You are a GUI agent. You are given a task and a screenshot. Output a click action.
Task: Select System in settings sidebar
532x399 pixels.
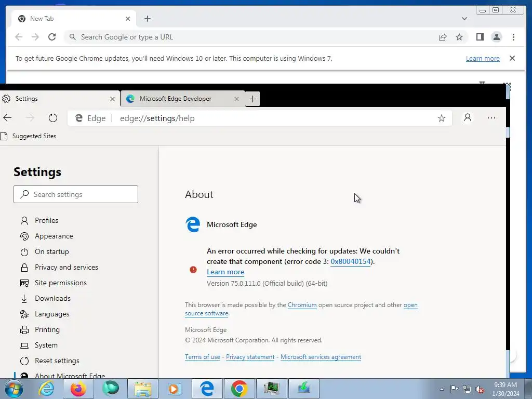(46, 345)
